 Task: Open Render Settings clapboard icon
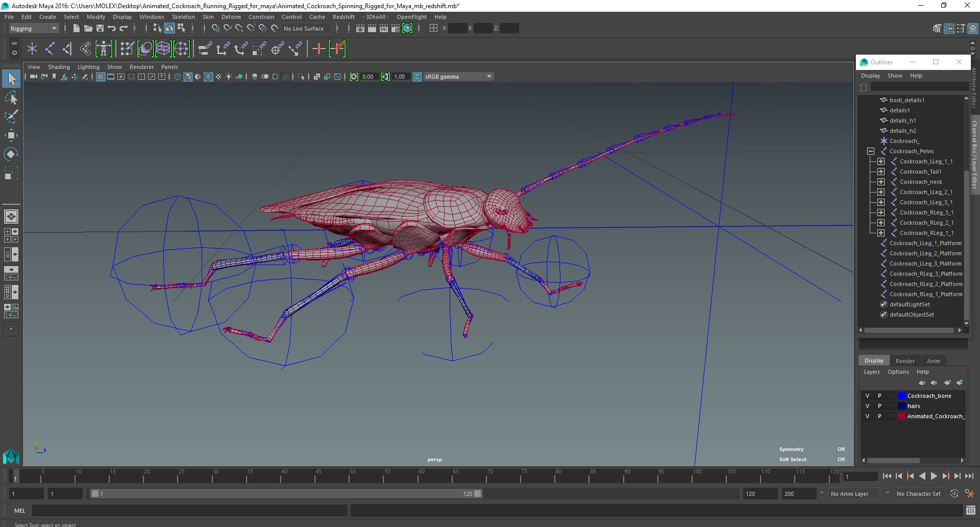tap(396, 29)
